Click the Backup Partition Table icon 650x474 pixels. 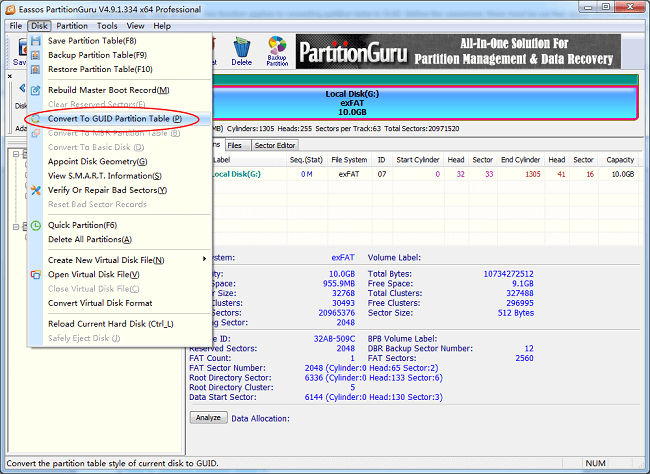click(x=36, y=55)
